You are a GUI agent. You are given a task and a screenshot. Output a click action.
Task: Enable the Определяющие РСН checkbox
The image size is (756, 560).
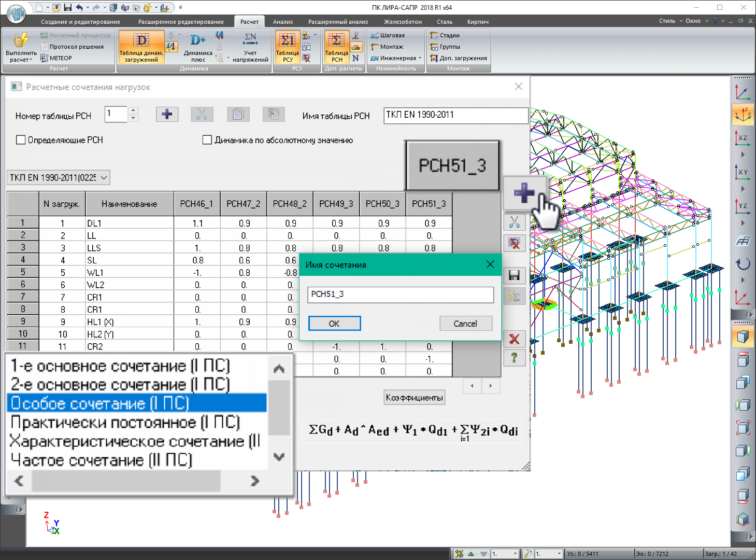(21, 140)
